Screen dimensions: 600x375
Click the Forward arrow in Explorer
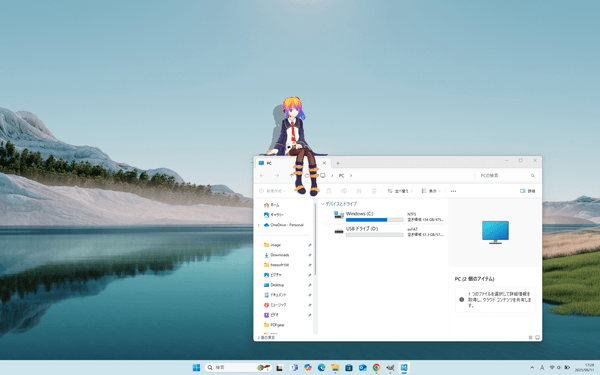277,175
